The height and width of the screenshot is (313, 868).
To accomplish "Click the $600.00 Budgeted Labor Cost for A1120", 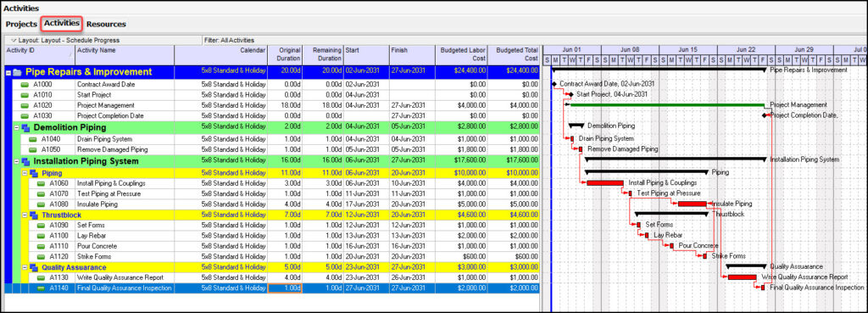I will 462,257.
